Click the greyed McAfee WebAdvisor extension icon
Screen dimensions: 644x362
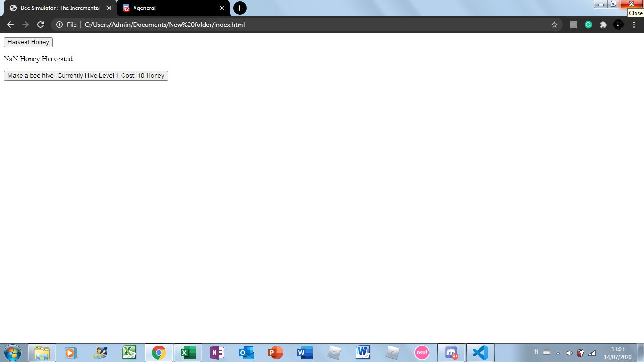[573, 25]
